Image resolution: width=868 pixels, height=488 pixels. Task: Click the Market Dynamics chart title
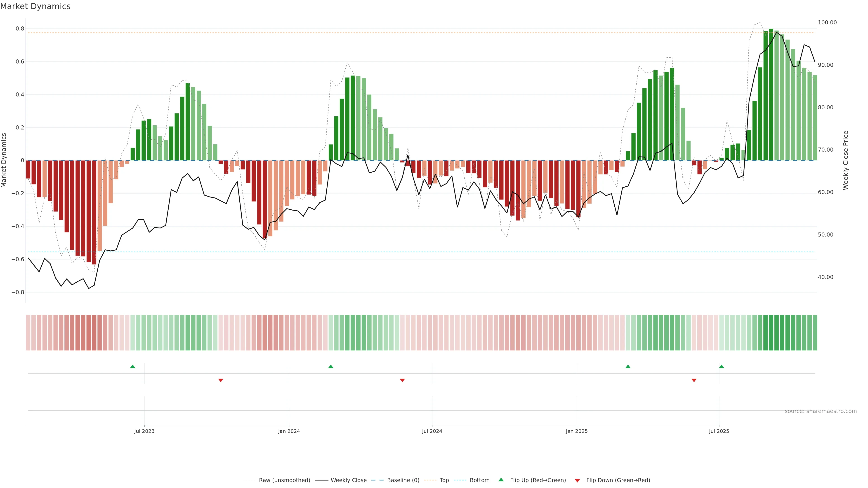pos(35,6)
